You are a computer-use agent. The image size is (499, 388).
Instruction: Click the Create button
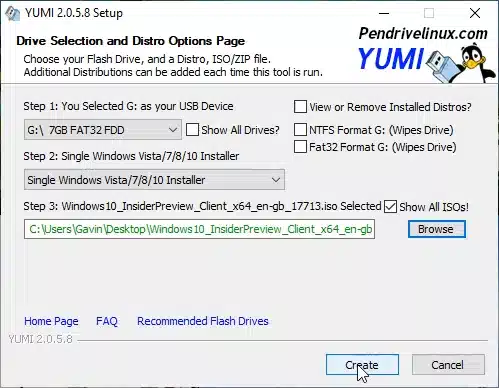pos(362,365)
